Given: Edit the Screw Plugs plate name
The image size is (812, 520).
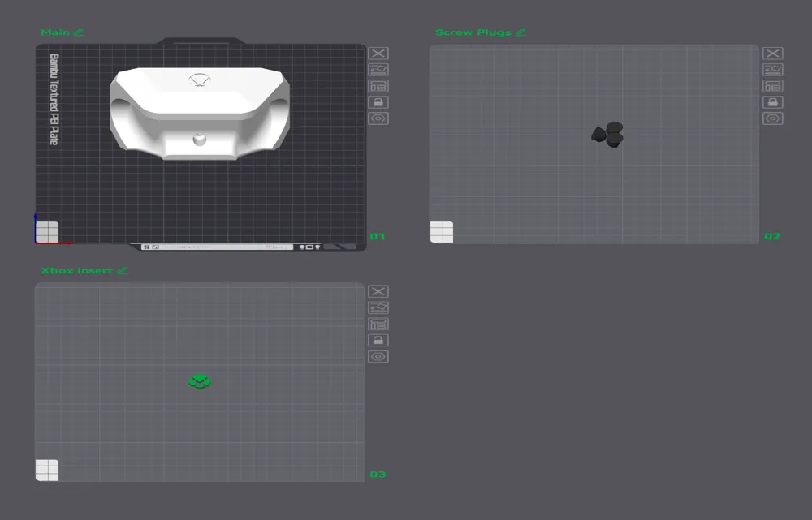Looking at the screenshot, I should (520, 32).
